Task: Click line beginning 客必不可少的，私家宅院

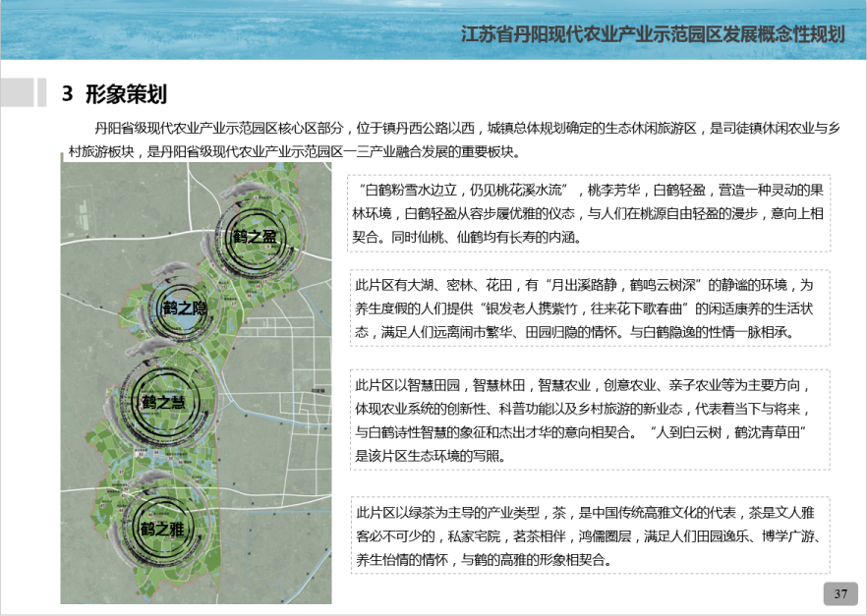Action: coord(590,536)
